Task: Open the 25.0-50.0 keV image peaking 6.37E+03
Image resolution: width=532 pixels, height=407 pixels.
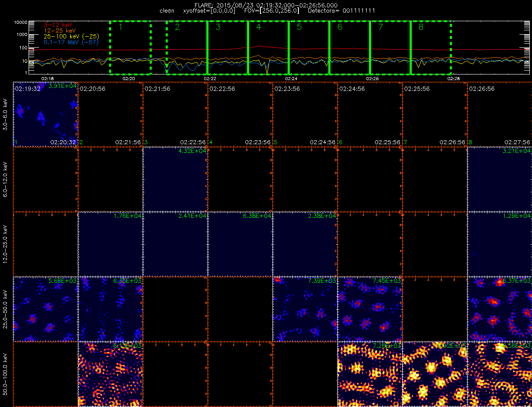Action: (500, 309)
